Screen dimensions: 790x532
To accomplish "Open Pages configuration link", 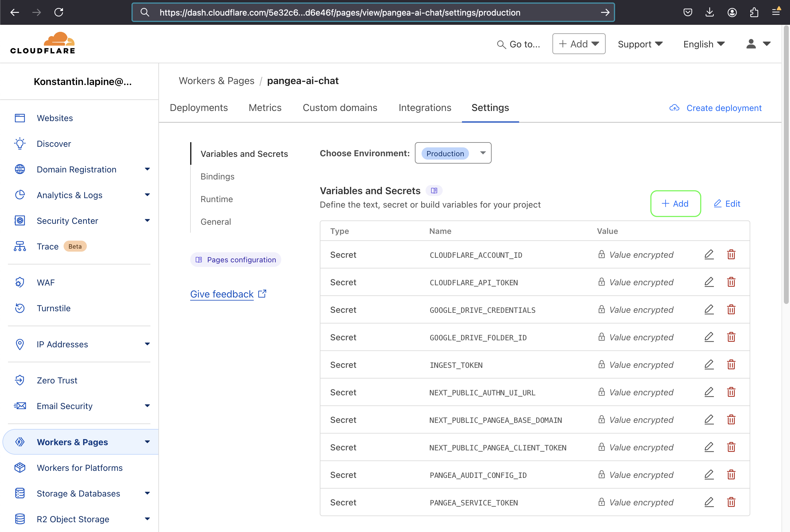I will tap(236, 260).
